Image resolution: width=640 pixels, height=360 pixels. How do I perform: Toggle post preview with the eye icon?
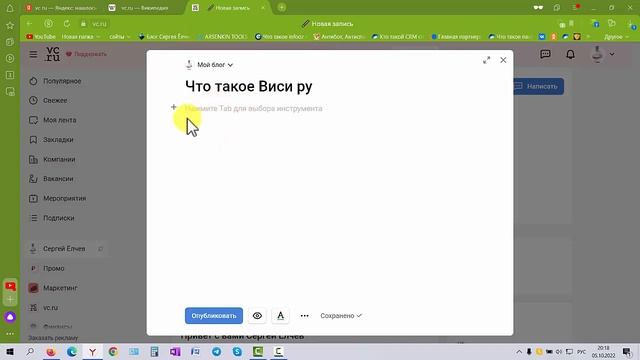pos(257,316)
